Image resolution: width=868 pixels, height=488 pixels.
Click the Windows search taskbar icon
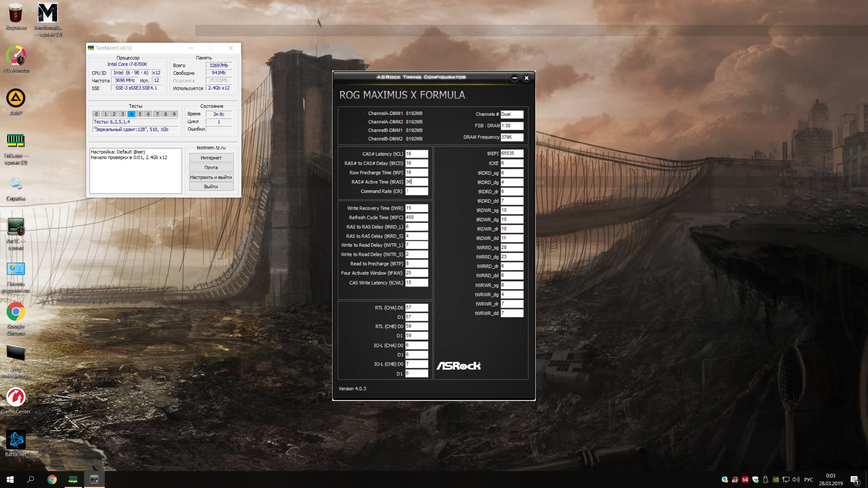pyautogui.click(x=31, y=479)
